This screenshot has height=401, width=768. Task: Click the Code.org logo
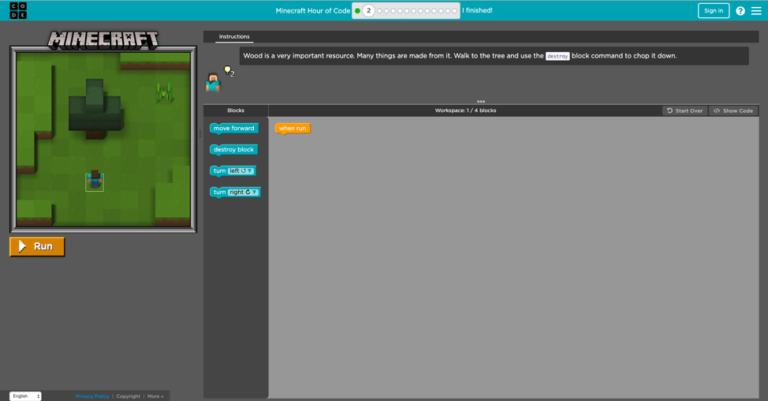(19, 10)
